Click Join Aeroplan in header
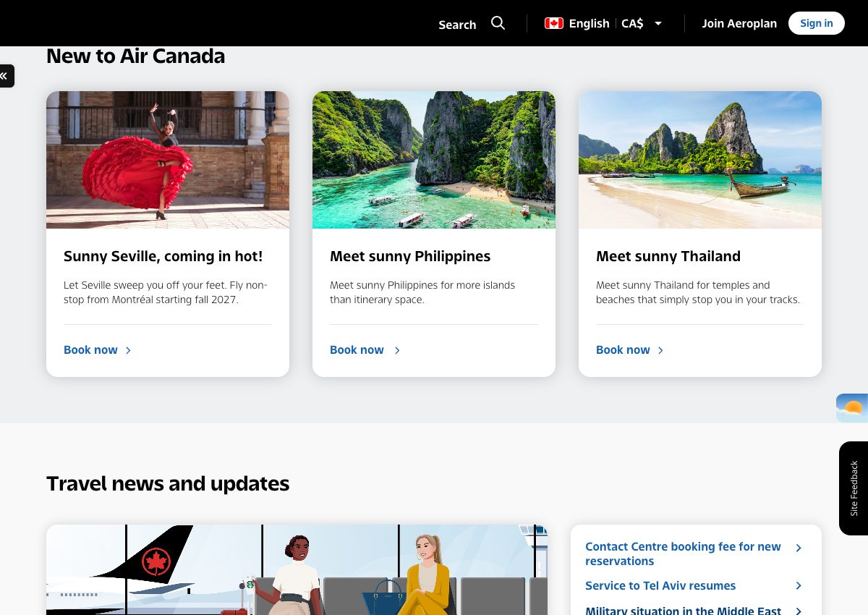Screen dimensions: 868x615 point(739,23)
